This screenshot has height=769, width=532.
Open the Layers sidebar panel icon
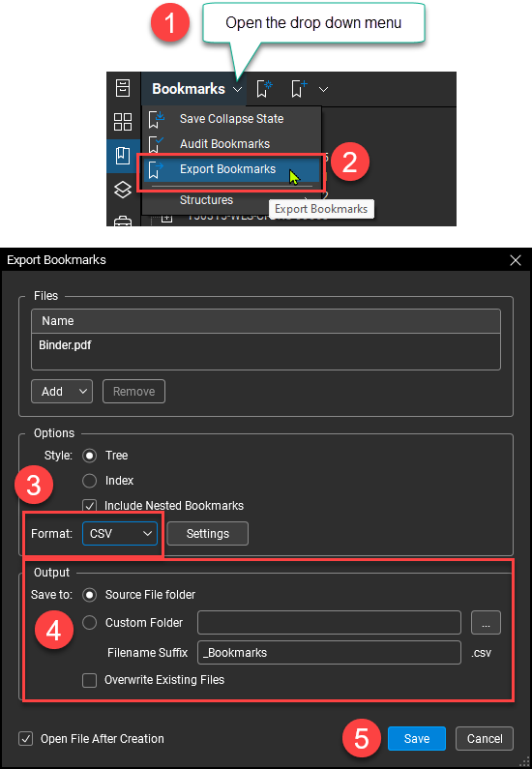click(123, 190)
